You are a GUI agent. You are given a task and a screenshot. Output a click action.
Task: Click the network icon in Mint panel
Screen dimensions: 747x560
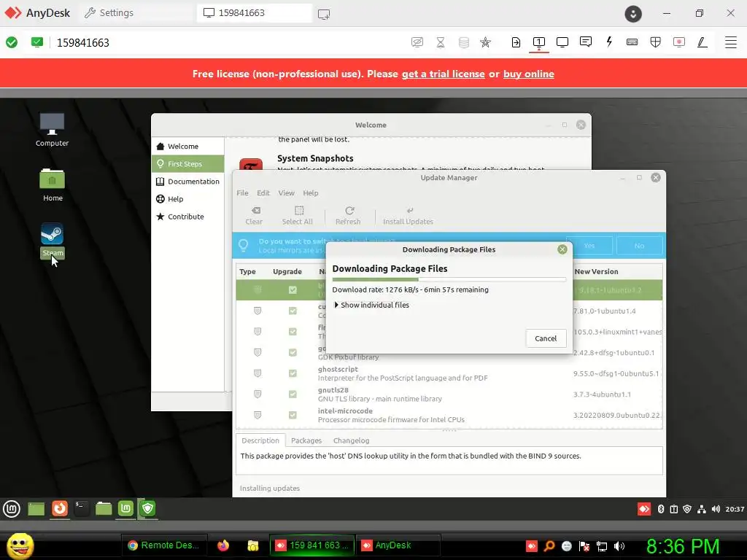pos(701,509)
